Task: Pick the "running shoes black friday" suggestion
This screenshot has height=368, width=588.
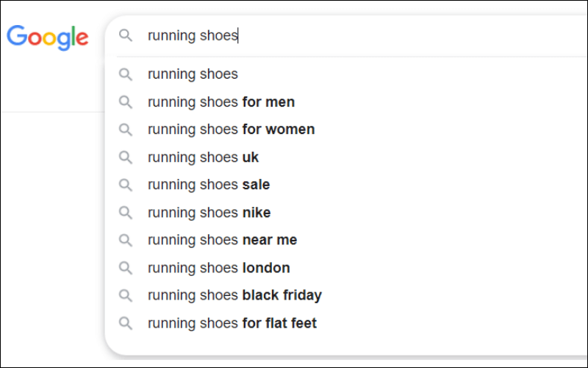Action: (x=234, y=295)
